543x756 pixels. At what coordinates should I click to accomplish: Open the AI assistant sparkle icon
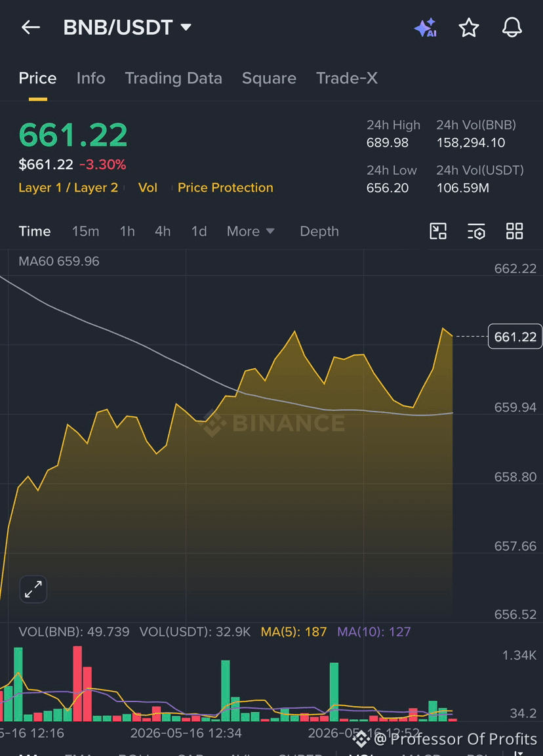pos(426,28)
